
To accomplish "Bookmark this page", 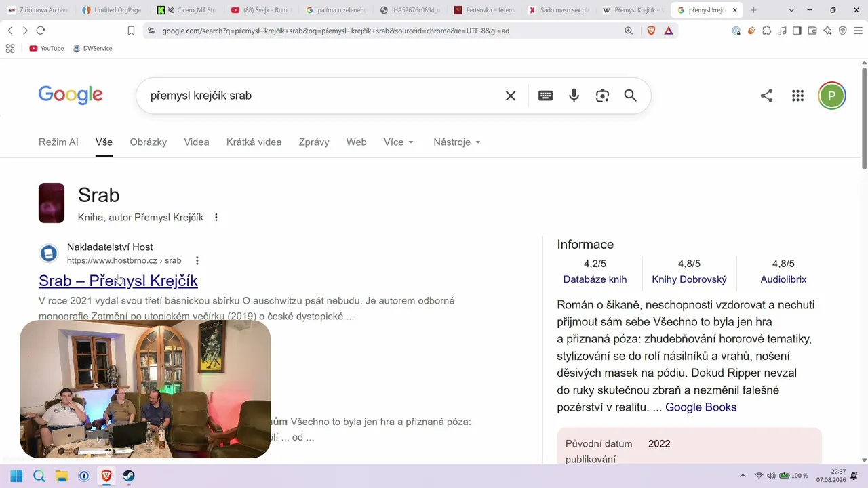I will [131, 30].
